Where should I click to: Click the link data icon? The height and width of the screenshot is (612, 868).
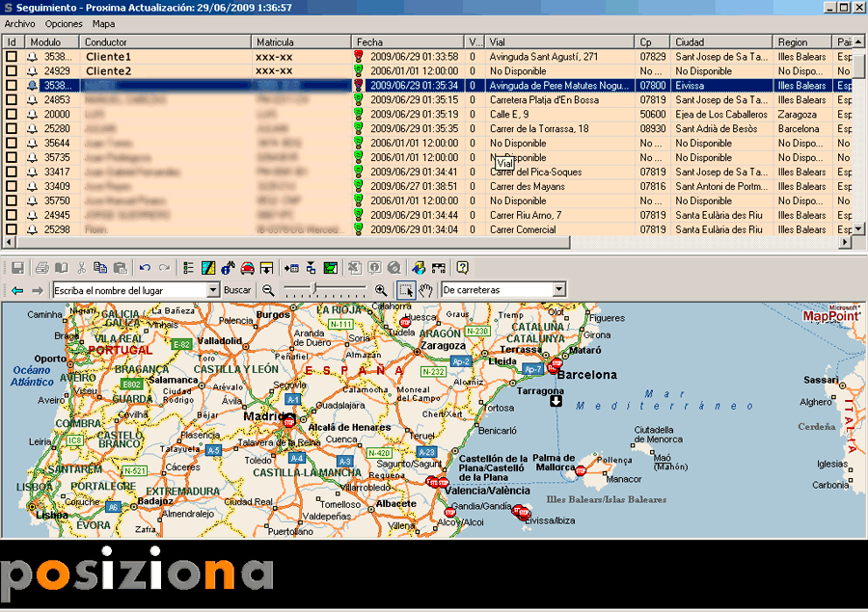[312, 268]
